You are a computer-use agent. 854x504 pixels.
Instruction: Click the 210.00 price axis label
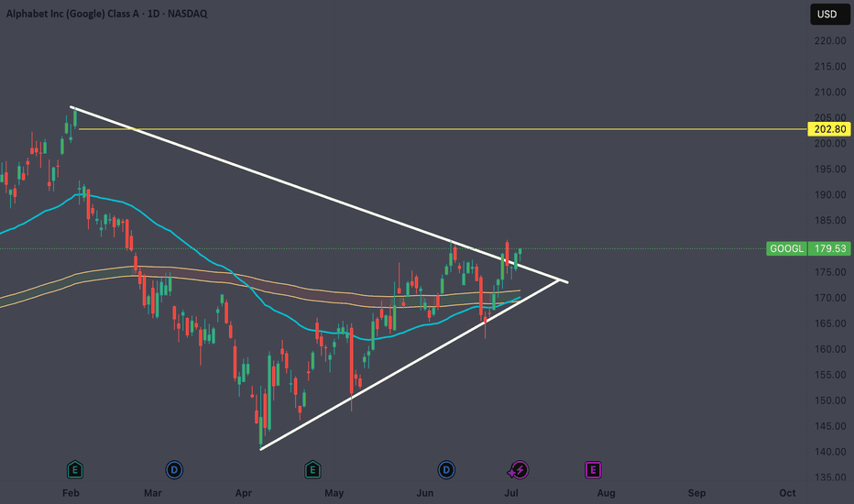[830, 92]
